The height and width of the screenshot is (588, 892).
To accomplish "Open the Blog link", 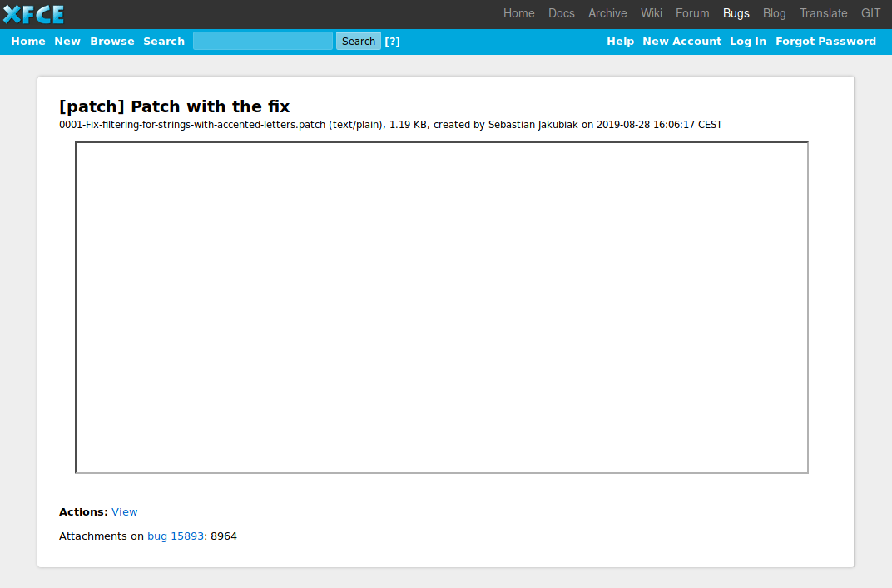I will click(774, 13).
